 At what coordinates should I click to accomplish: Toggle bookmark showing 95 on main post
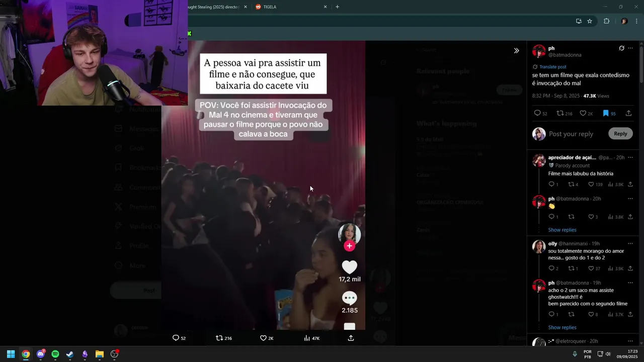coord(609,114)
